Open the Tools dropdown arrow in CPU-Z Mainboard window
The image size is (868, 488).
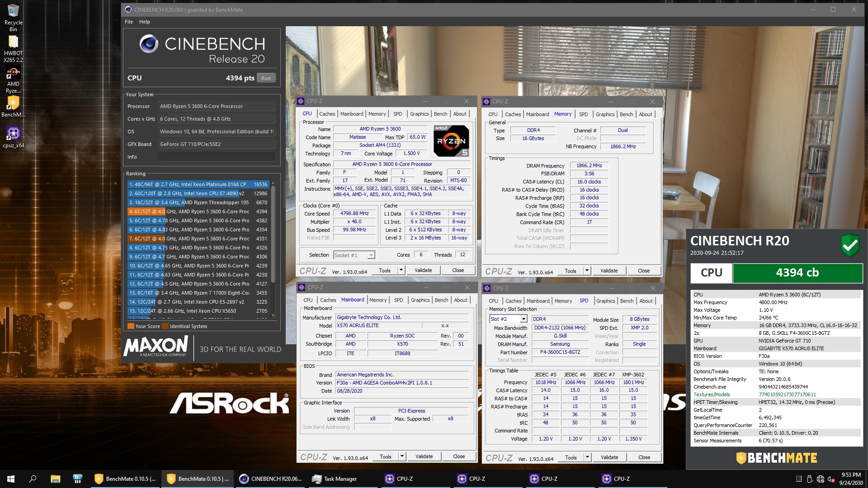pos(401,456)
